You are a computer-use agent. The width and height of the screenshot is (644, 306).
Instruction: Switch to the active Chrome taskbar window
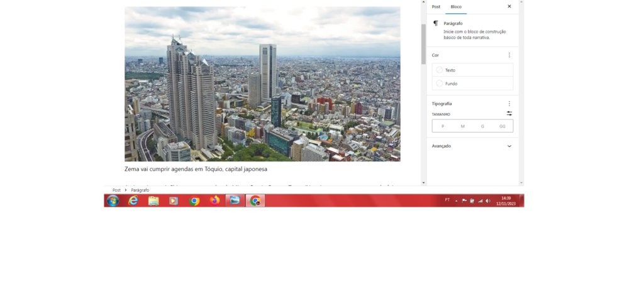[x=255, y=200]
